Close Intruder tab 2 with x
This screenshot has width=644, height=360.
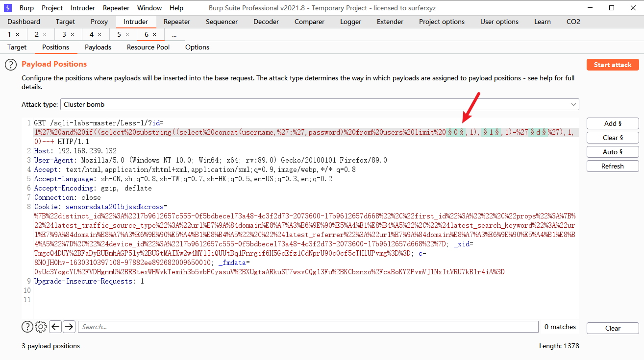[x=45, y=34]
